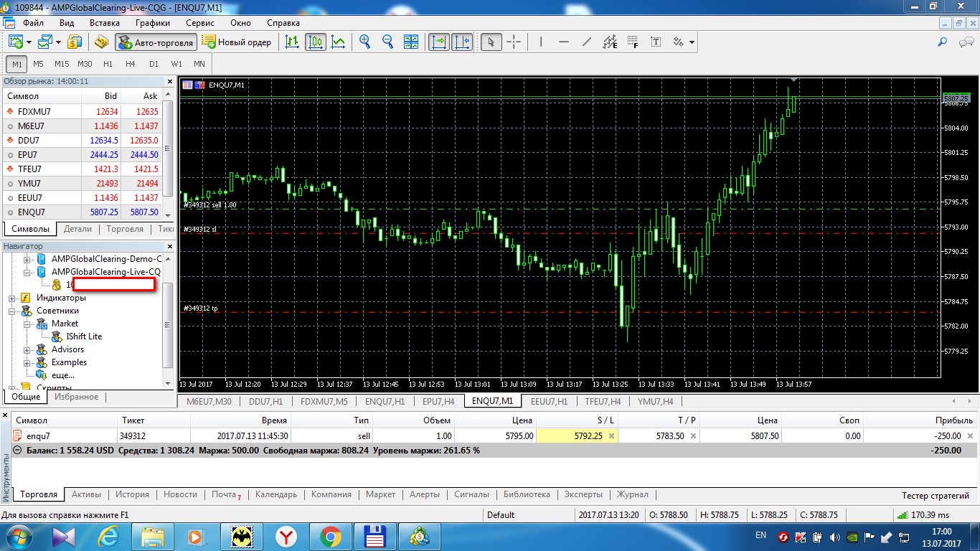Open Yandex browser from the taskbar
The image size is (980, 551).
point(288,537)
